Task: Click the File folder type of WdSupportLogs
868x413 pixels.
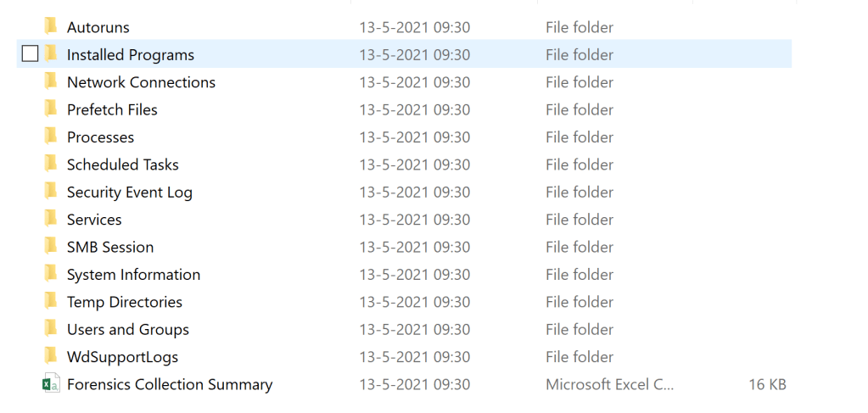Action: pos(580,356)
